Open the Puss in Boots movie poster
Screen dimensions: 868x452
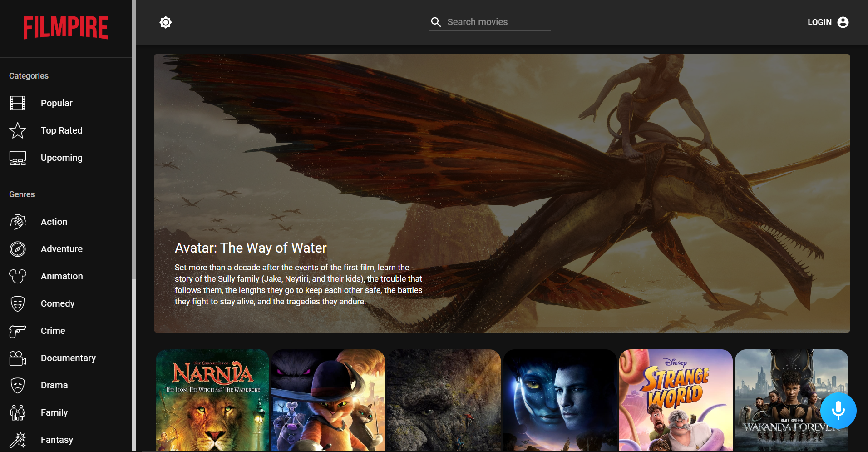click(x=328, y=400)
